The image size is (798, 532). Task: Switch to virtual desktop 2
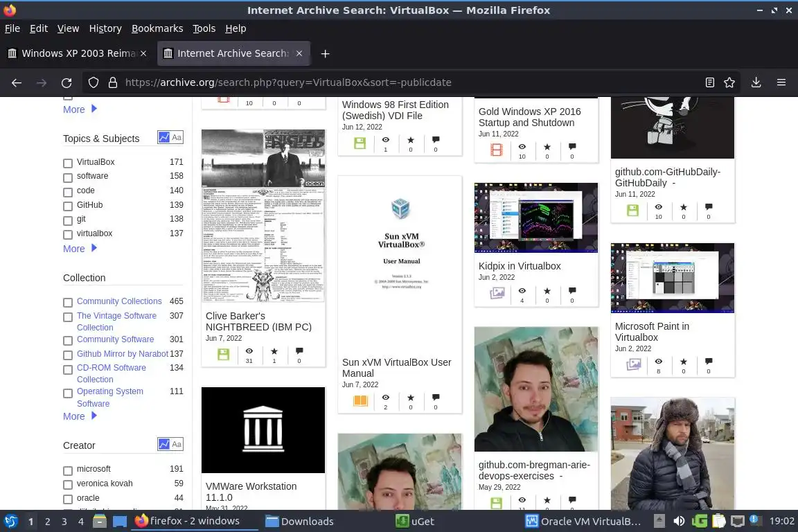pos(47,522)
